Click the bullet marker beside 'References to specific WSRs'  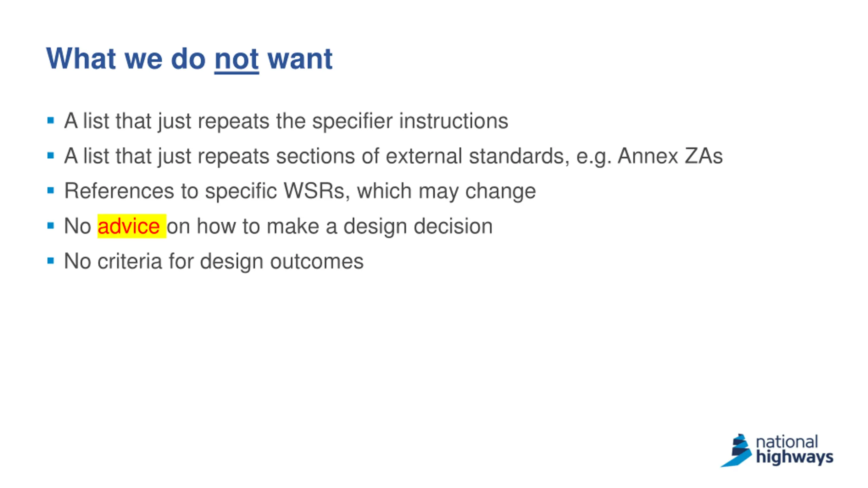(x=51, y=190)
